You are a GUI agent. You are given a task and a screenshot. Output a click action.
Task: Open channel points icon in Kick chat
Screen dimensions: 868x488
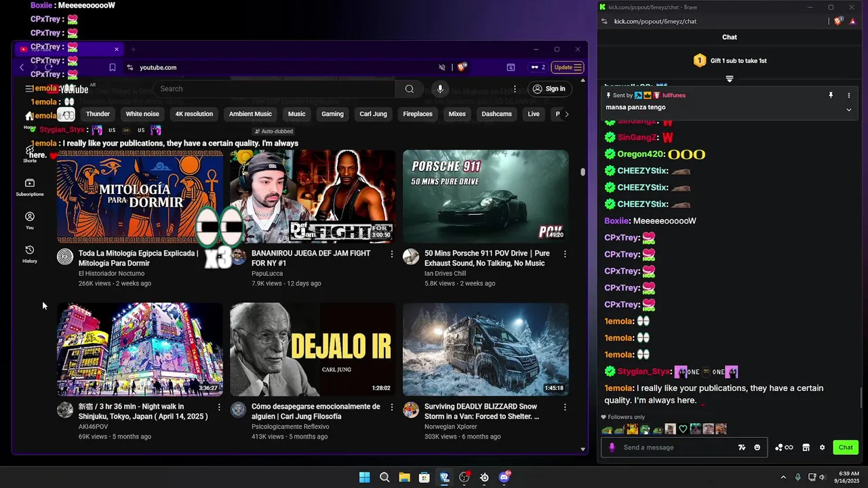(x=784, y=447)
